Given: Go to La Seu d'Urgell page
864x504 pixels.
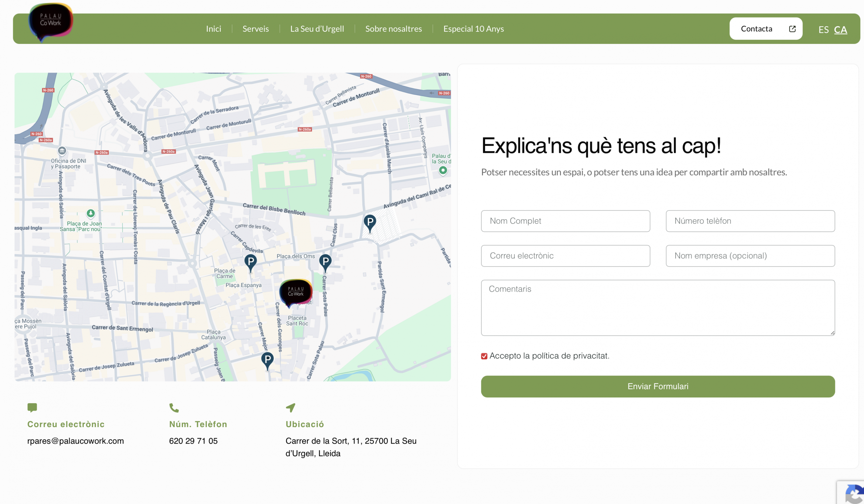Looking at the screenshot, I should click(317, 29).
